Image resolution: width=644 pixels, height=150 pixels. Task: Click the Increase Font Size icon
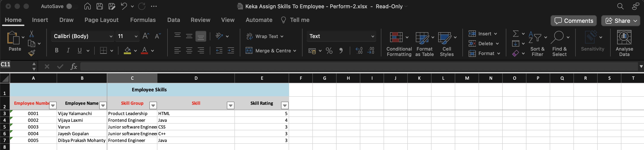[146, 36]
